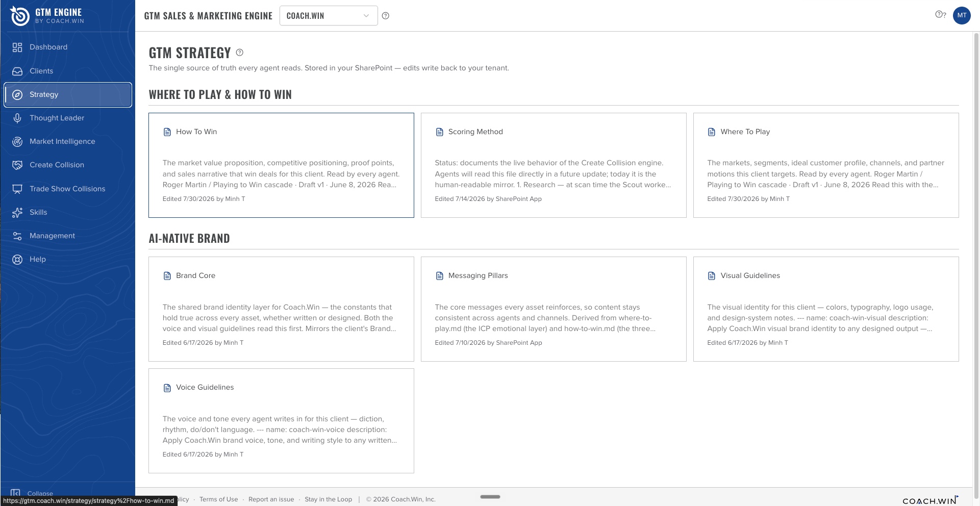The height and width of the screenshot is (506, 980).
Task: Click the Scoring Method description text
Action: [553, 174]
